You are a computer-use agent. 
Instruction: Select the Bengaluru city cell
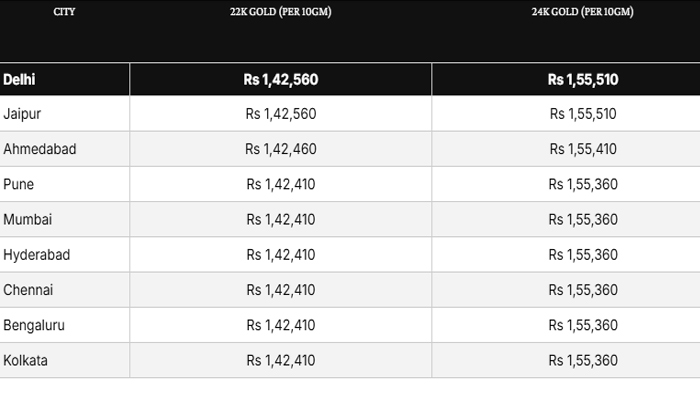coord(35,325)
